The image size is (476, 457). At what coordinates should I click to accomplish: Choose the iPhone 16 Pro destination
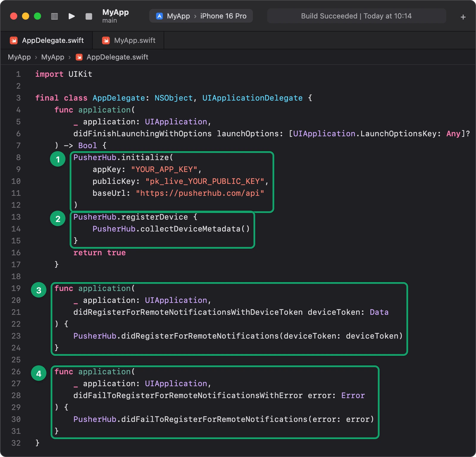[223, 16]
